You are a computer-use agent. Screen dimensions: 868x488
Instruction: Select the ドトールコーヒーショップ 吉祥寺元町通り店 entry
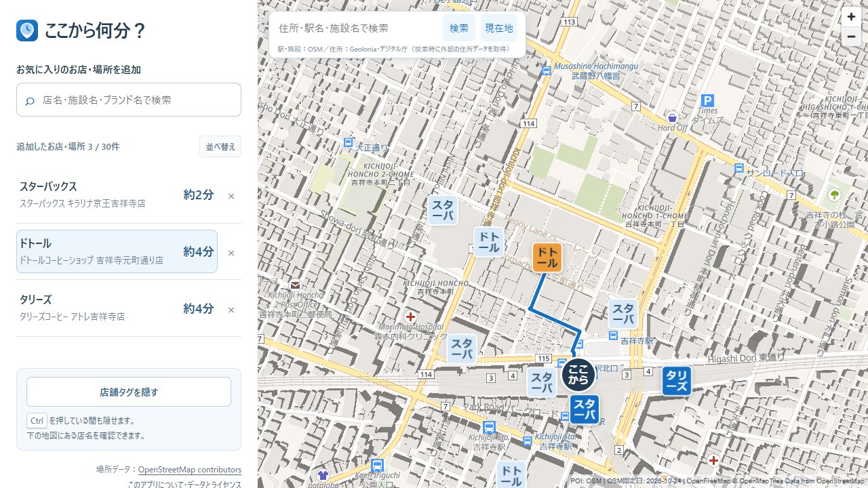[117, 251]
